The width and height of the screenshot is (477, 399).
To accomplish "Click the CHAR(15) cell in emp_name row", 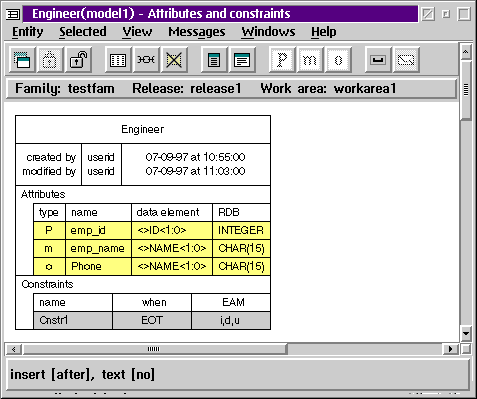I will click(x=241, y=249).
